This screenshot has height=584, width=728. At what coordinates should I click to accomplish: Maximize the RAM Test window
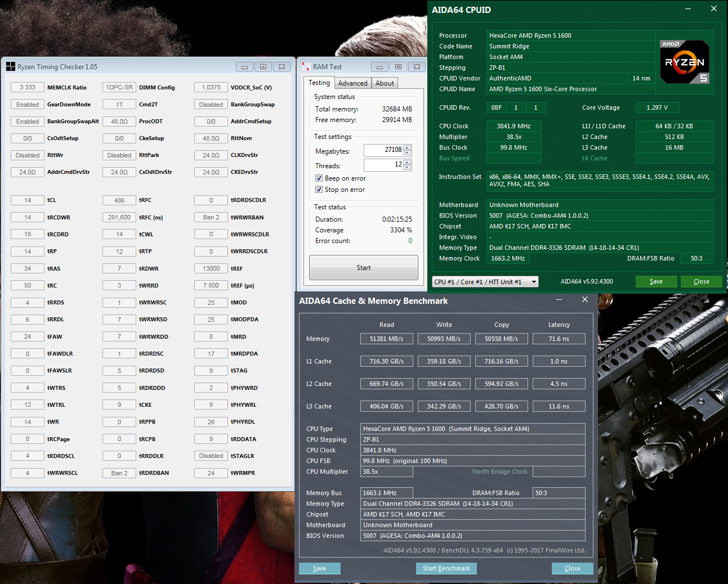pos(398,66)
